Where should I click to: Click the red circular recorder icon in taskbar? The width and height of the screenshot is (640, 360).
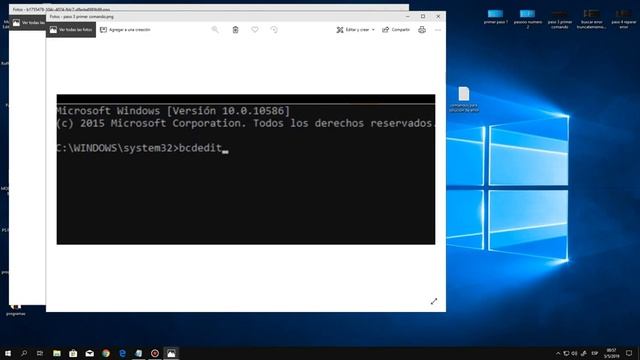point(155,353)
